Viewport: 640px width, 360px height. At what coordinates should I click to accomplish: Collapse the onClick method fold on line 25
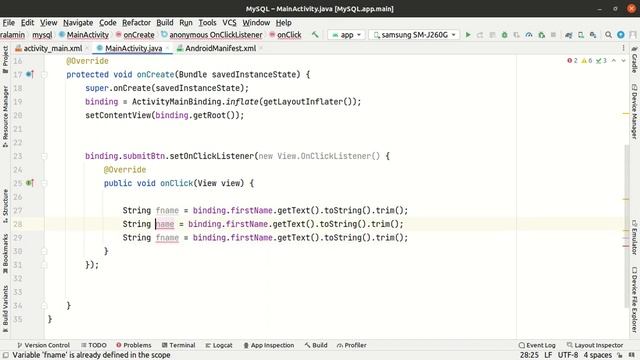point(44,183)
